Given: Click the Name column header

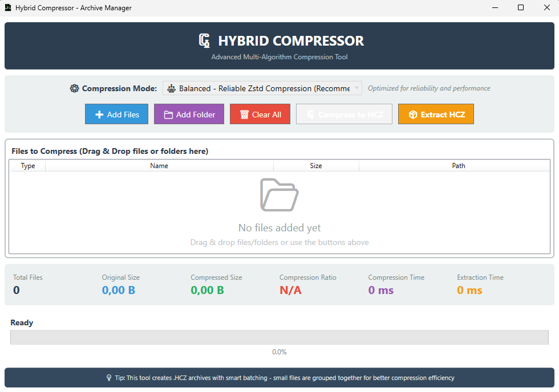Looking at the screenshot, I should pos(159,166).
